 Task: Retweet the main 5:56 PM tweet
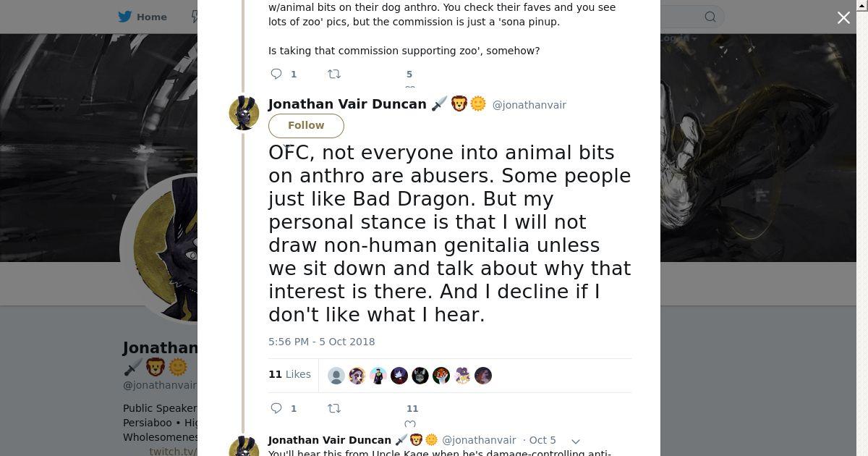pos(334,408)
